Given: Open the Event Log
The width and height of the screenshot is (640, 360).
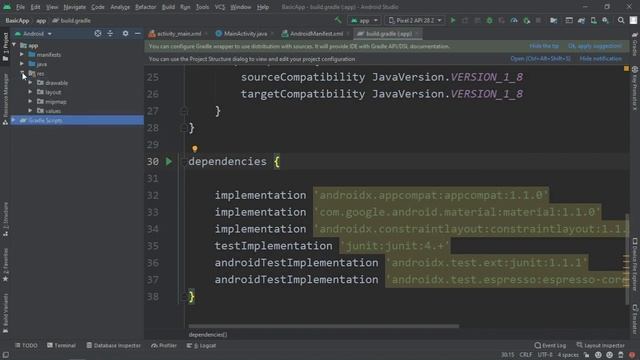Looking at the screenshot, I should 550,346.
